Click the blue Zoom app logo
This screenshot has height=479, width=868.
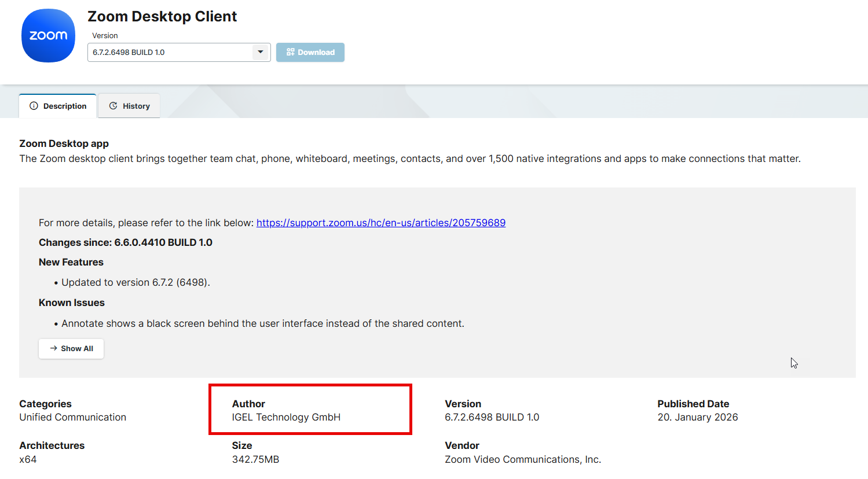click(x=48, y=36)
